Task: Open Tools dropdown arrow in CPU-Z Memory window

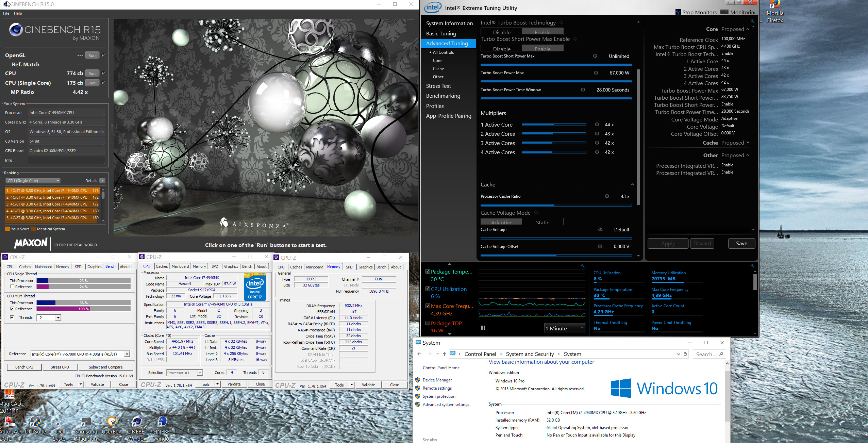Action: 352,385
